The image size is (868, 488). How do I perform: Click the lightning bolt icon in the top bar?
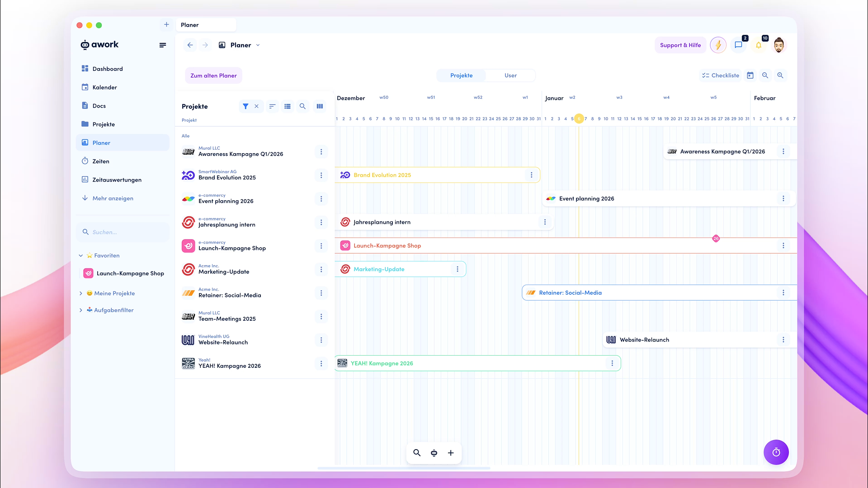718,45
